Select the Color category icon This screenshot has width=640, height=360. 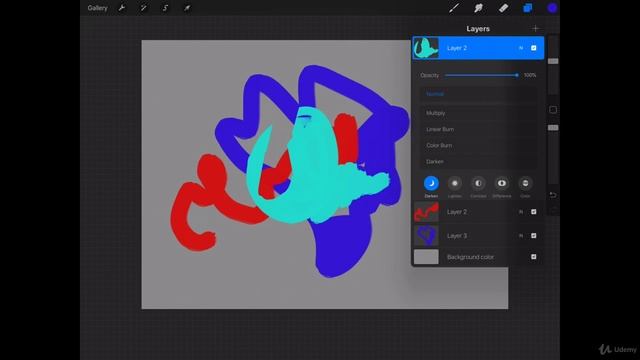click(525, 184)
